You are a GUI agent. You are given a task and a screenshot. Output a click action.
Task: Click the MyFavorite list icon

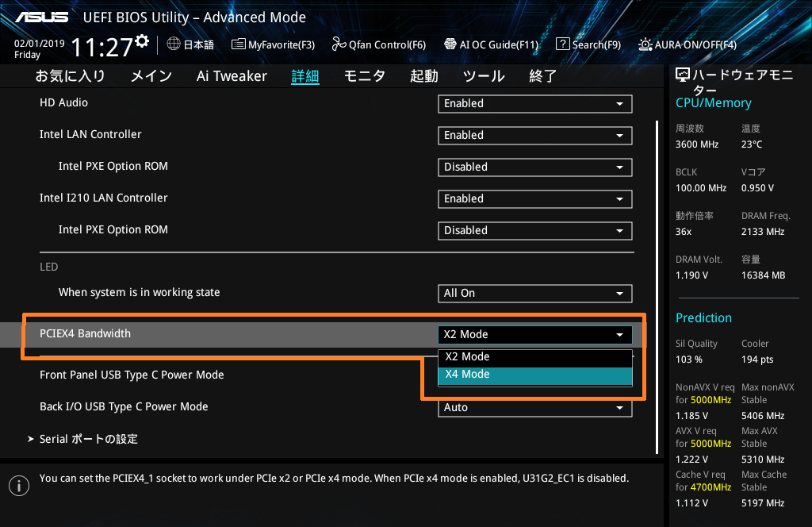click(238, 44)
